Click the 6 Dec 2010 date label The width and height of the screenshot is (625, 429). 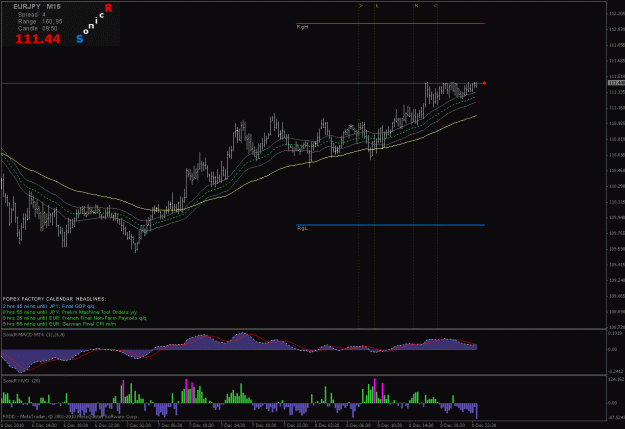12,425
